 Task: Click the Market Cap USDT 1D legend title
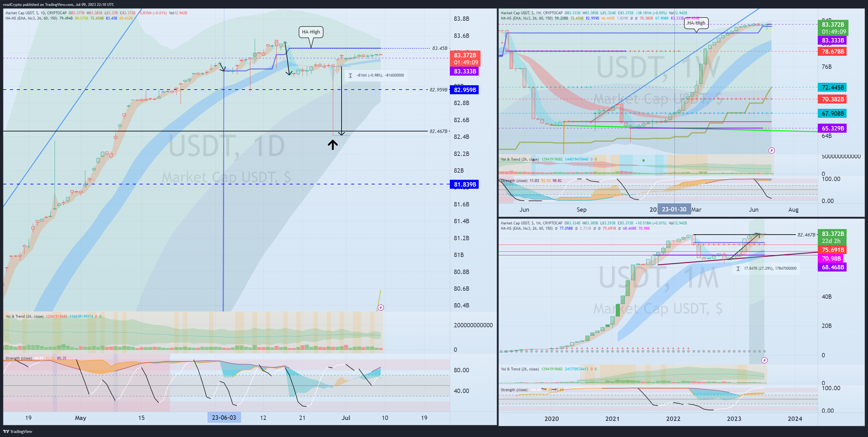coord(36,13)
